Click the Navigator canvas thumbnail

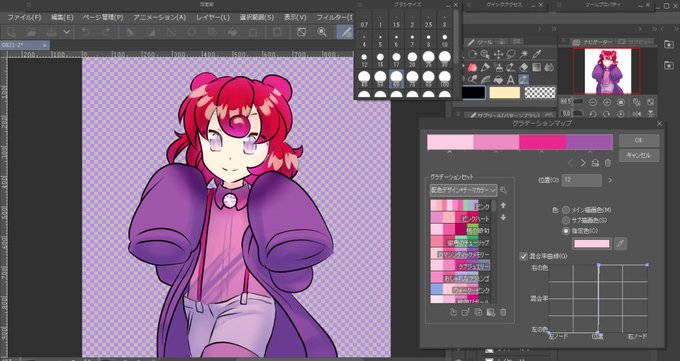pyautogui.click(x=608, y=71)
